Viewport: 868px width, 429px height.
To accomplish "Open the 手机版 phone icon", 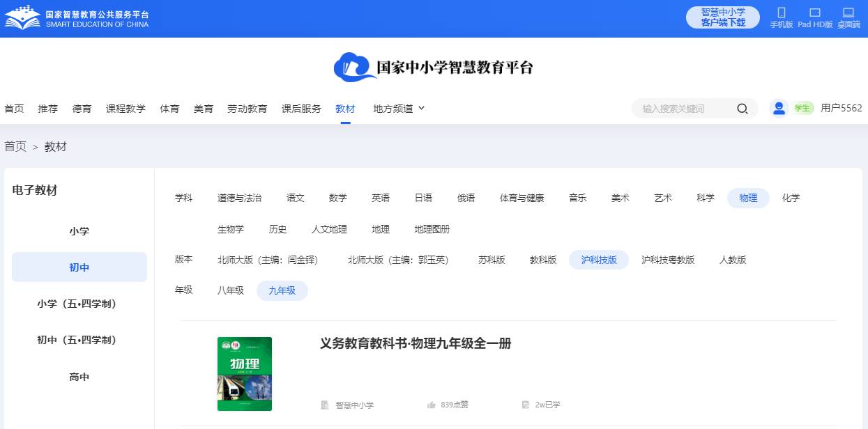I will tap(782, 13).
